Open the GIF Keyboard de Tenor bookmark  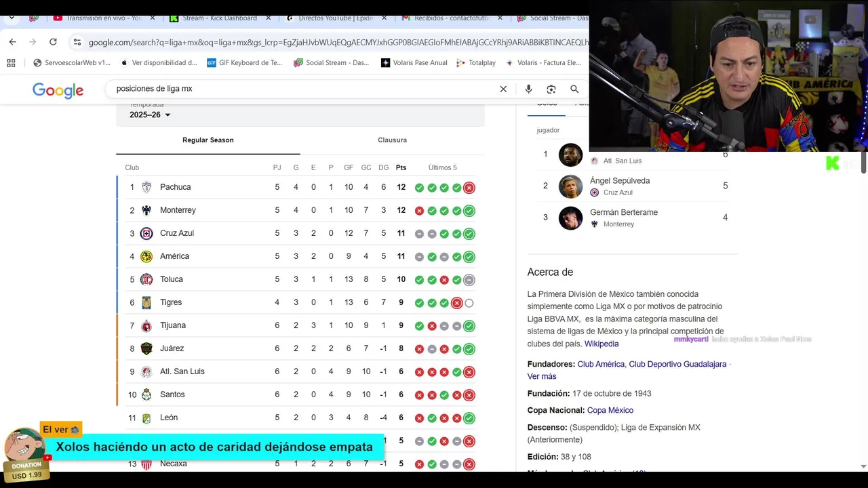[245, 62]
